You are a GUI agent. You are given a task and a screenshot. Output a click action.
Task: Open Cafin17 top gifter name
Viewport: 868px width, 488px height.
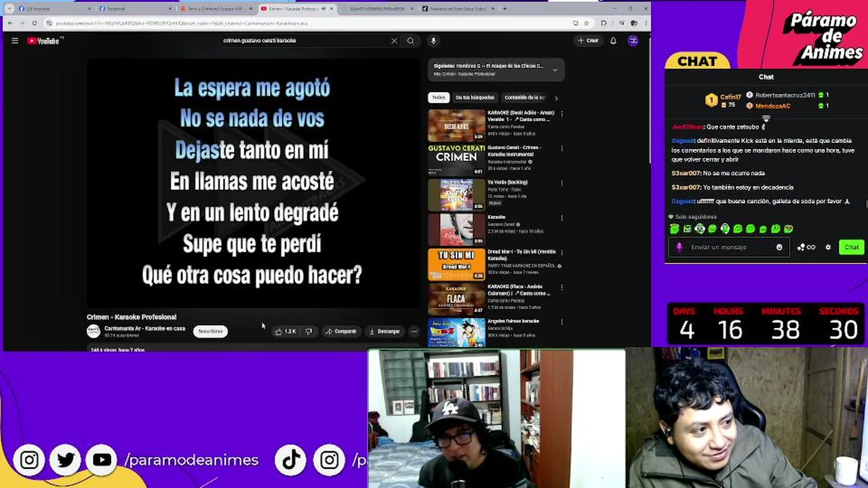click(x=730, y=98)
